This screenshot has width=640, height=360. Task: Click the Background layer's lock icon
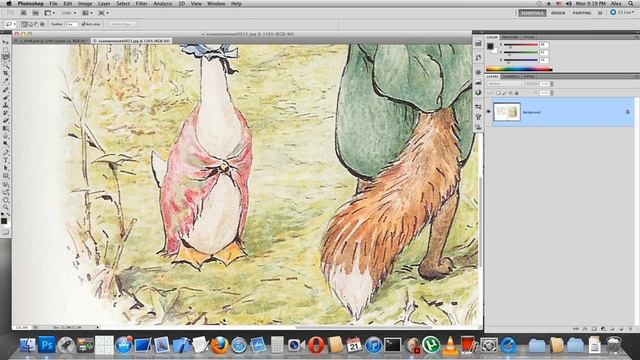point(627,112)
